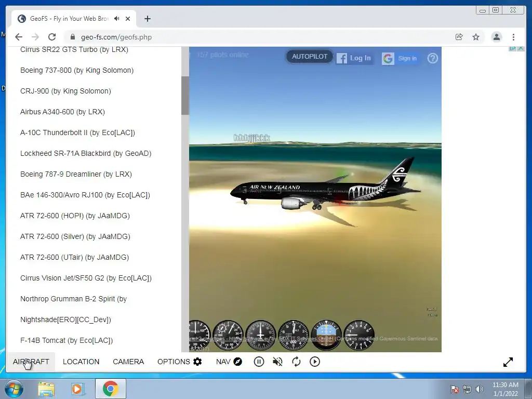This screenshot has width=532, height=399.
Task: Open the CAMERA menu
Action: pos(128,362)
